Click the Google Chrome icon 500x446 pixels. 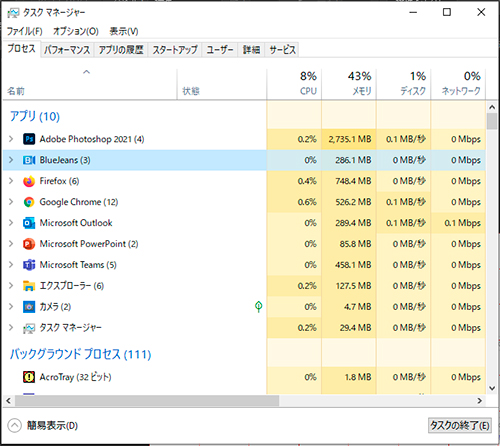coord(29,202)
